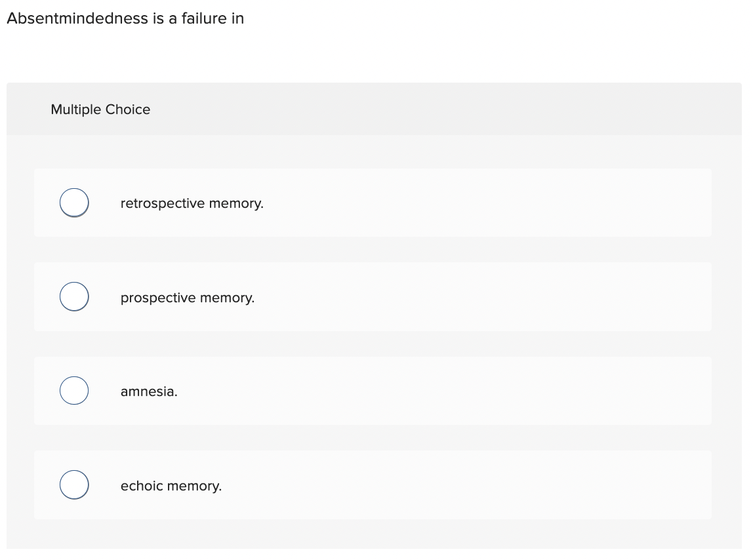Click the second answer option card
Viewport: 753px width, 560px height.
pos(373,296)
